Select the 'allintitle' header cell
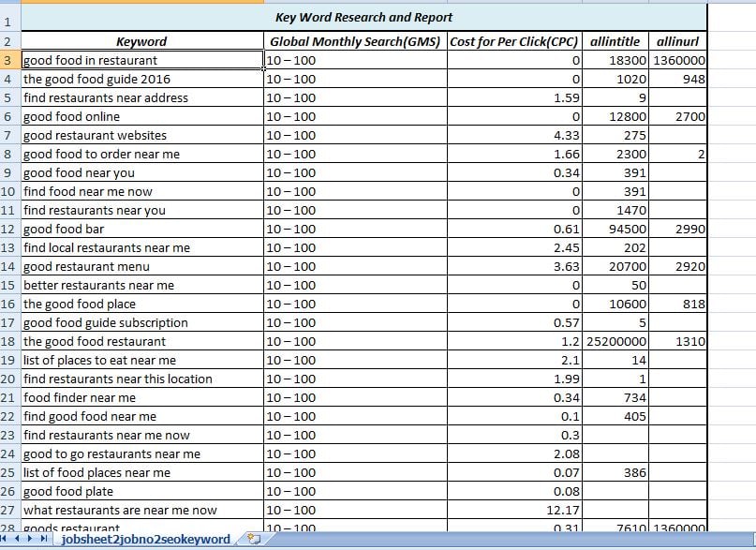Screen dimensions: 756x550 coord(614,41)
